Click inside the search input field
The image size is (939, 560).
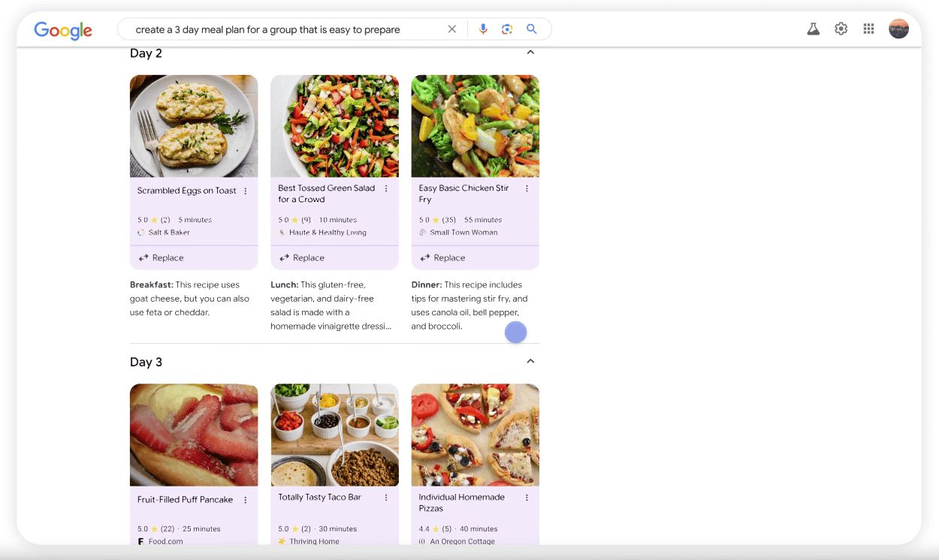[x=285, y=29]
